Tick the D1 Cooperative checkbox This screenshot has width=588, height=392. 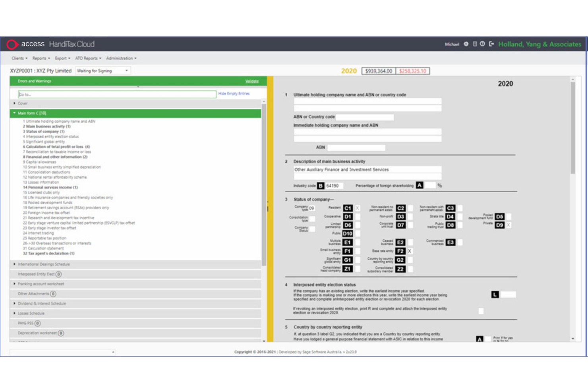click(x=357, y=217)
